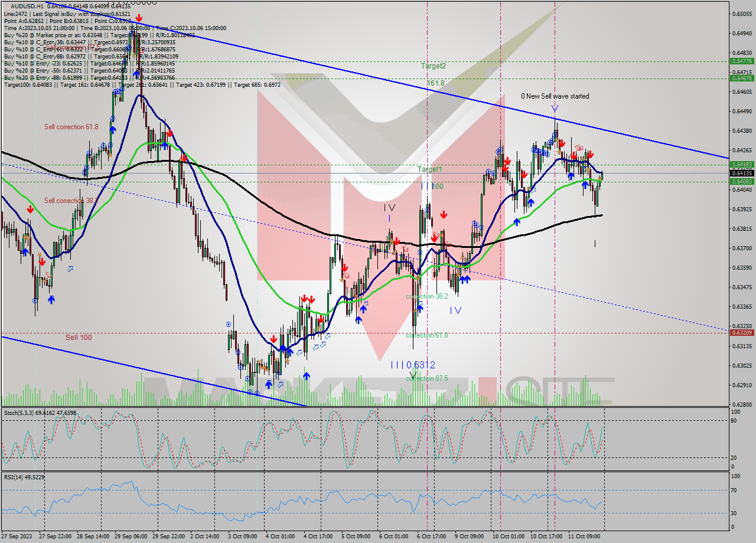756x543 pixels.
Task: Click the 0.63475 price axis value
Action: point(742,287)
